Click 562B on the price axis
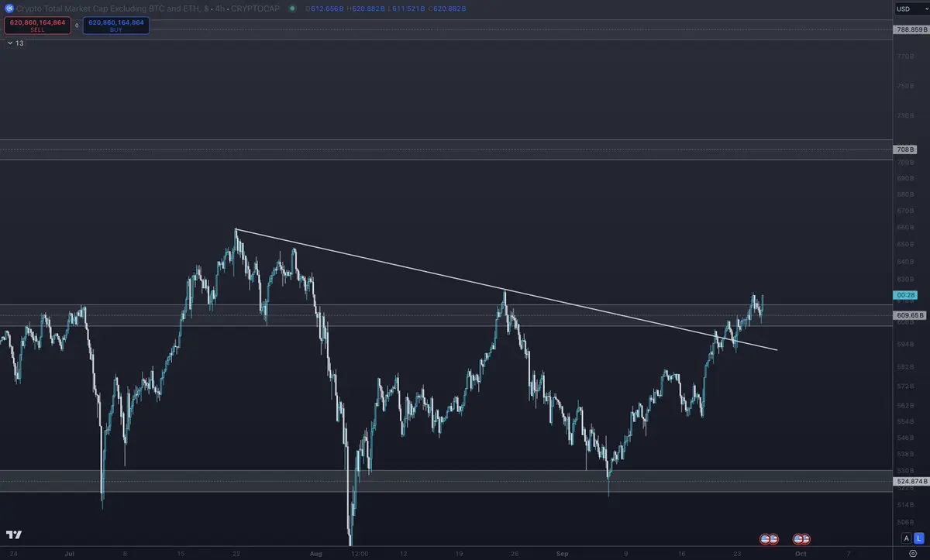 pos(904,405)
